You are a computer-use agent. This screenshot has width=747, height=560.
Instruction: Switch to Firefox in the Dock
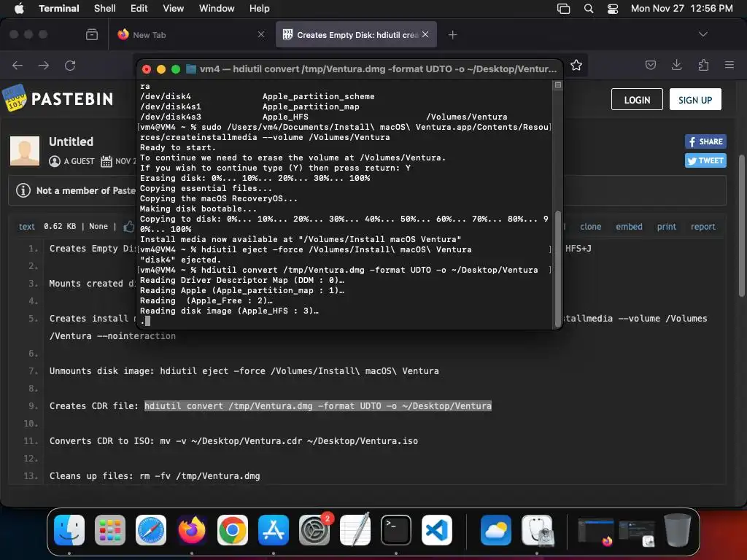point(192,529)
